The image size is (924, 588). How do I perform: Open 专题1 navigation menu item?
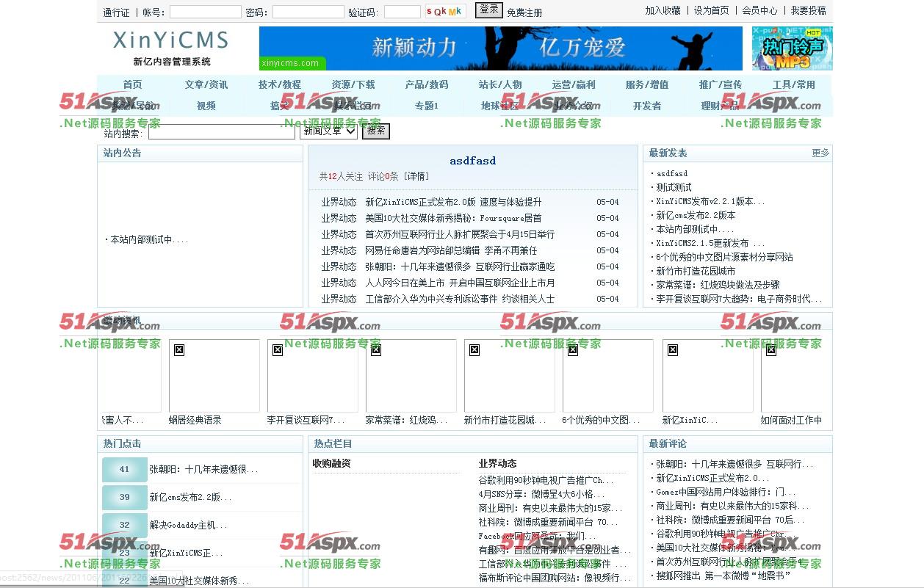click(x=427, y=106)
